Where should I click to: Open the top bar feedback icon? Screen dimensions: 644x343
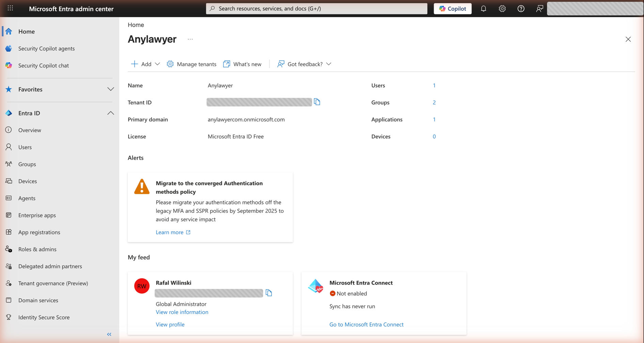tap(539, 9)
